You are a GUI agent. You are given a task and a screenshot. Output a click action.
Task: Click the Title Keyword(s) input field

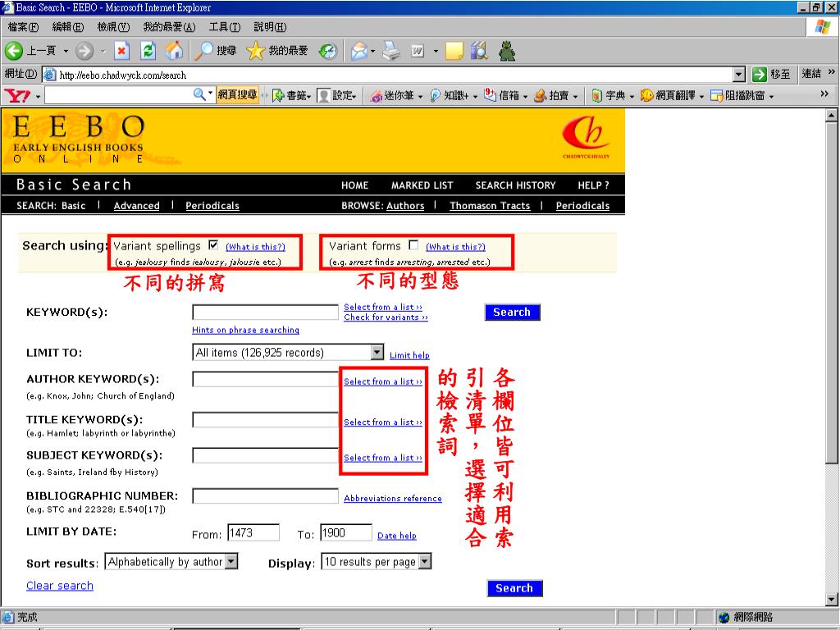[265, 419]
